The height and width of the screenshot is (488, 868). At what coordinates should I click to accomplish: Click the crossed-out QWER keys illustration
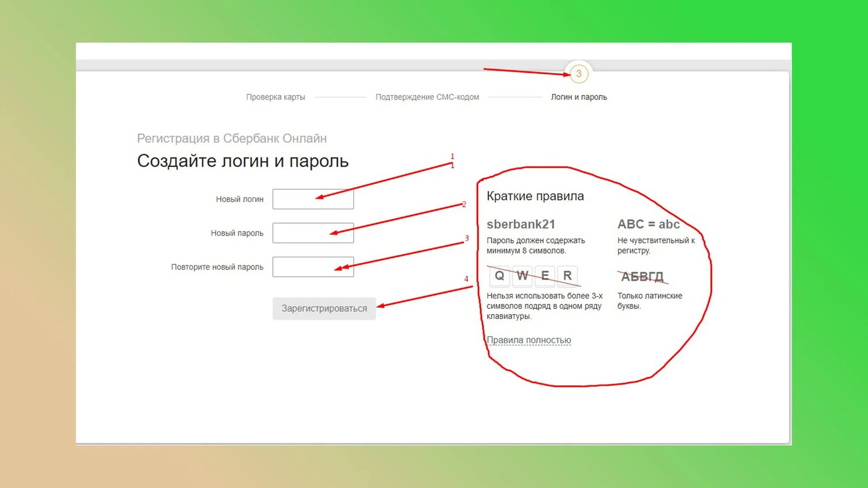click(x=533, y=276)
